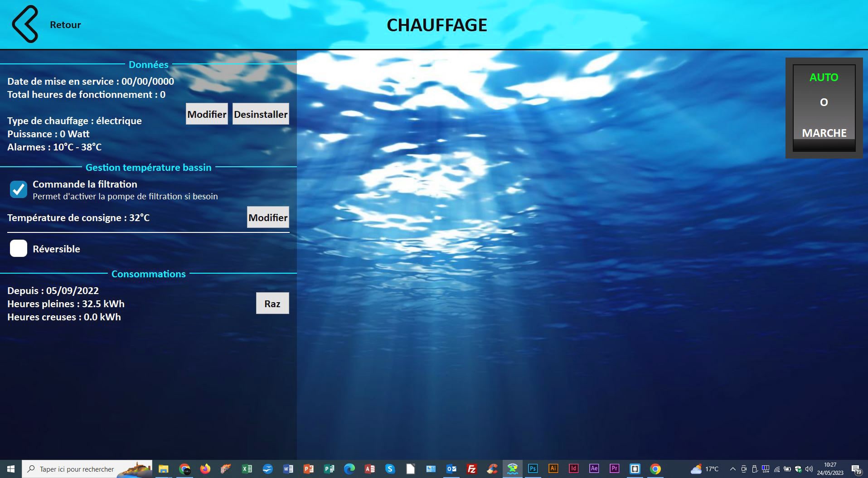Viewport: 868px width, 478px height.
Task: Enable the Réversible option
Action: tap(18, 248)
